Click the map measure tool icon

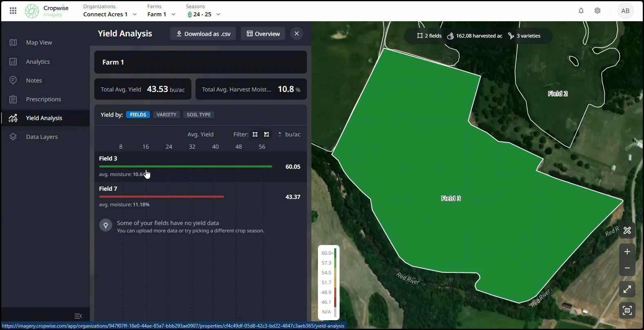(x=627, y=230)
